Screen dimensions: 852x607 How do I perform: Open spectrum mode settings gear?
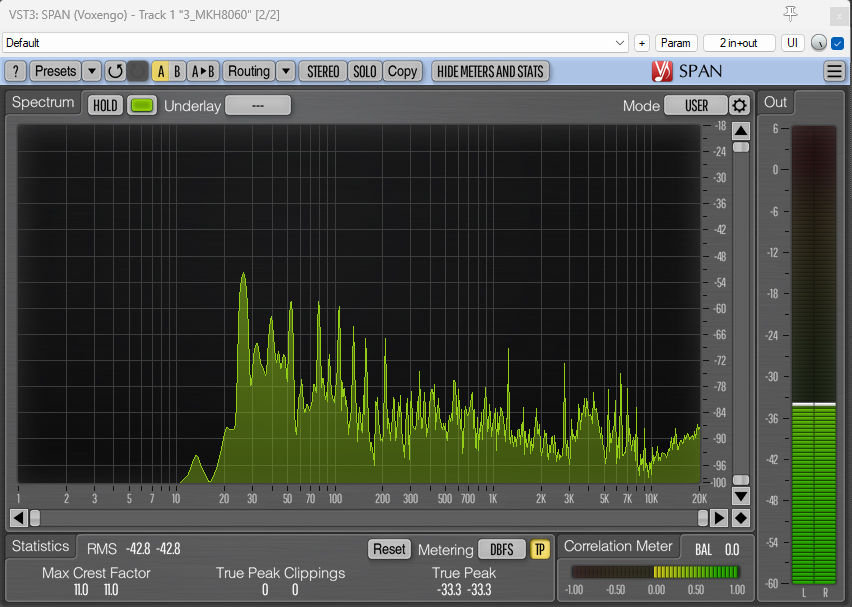point(739,105)
